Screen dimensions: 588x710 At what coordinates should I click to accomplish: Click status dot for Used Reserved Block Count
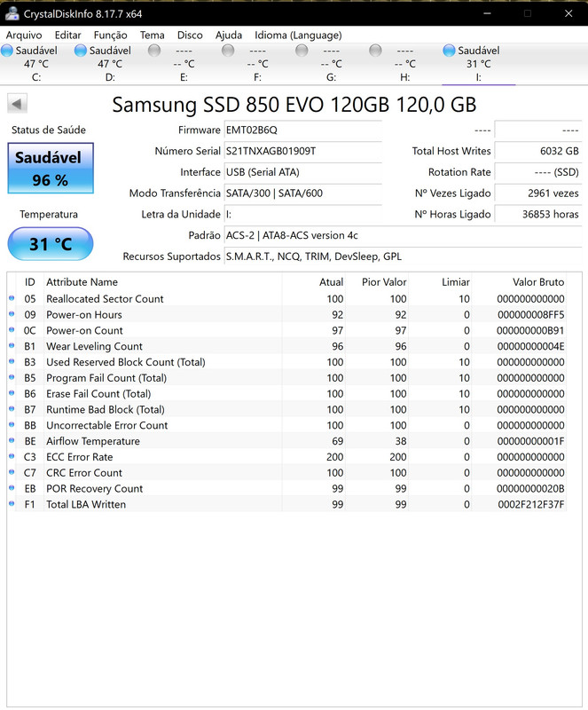[x=12, y=361]
